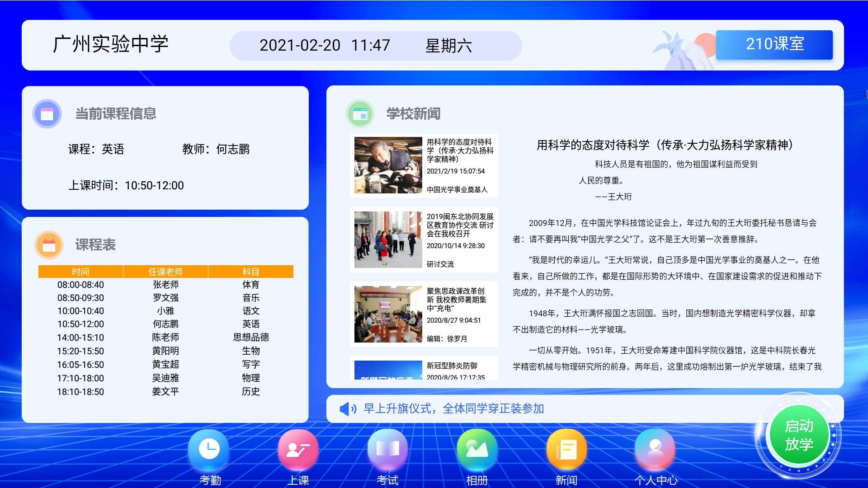Click timetable row 08:00-08:40

[x=166, y=285]
